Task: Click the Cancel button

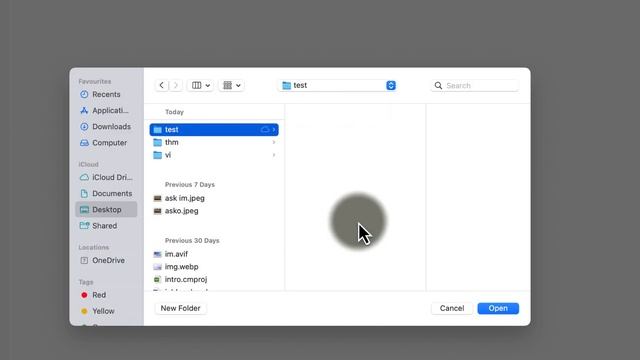Action: click(452, 308)
